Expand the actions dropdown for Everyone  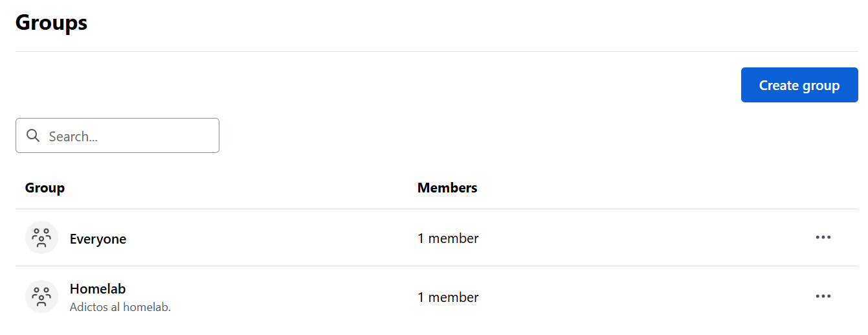[823, 237]
